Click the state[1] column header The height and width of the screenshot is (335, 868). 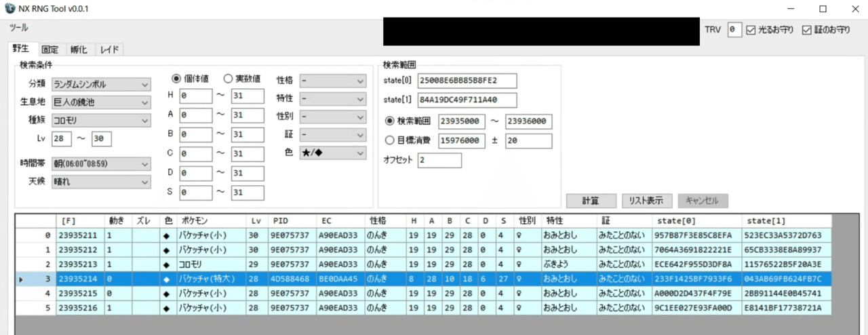[x=786, y=221]
